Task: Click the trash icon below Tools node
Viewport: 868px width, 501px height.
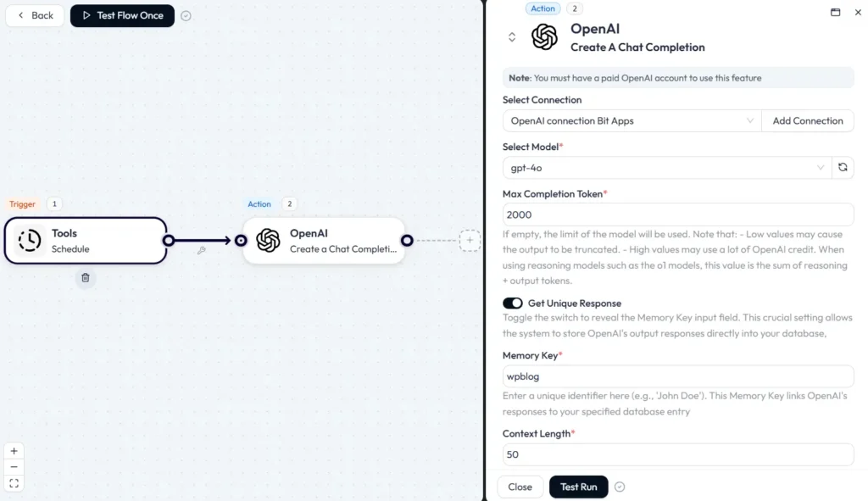Action: [x=86, y=277]
